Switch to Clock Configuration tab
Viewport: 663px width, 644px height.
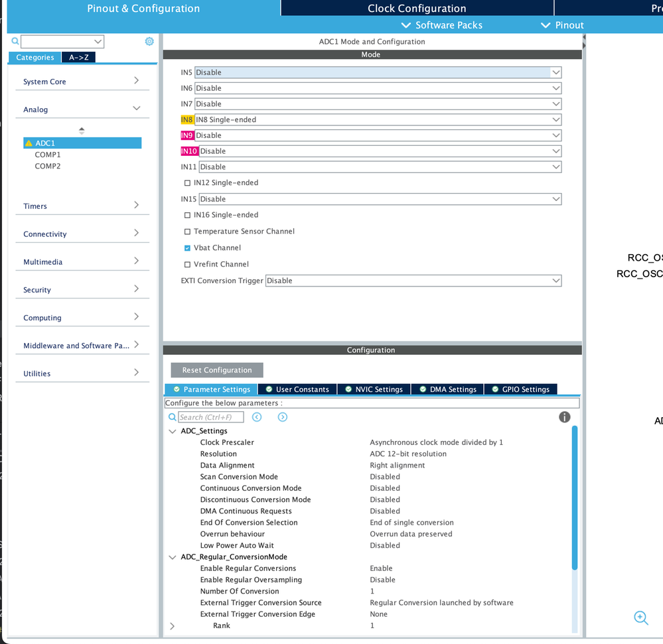pos(417,8)
